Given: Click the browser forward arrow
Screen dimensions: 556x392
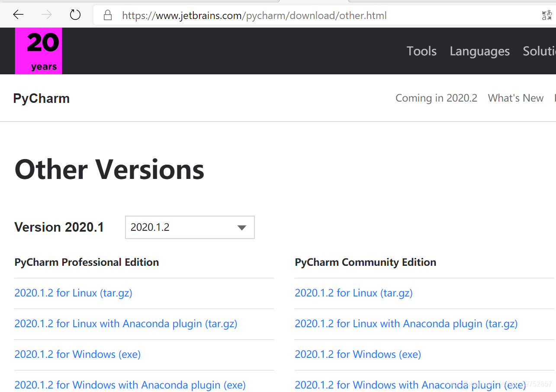Looking at the screenshot, I should [x=46, y=15].
